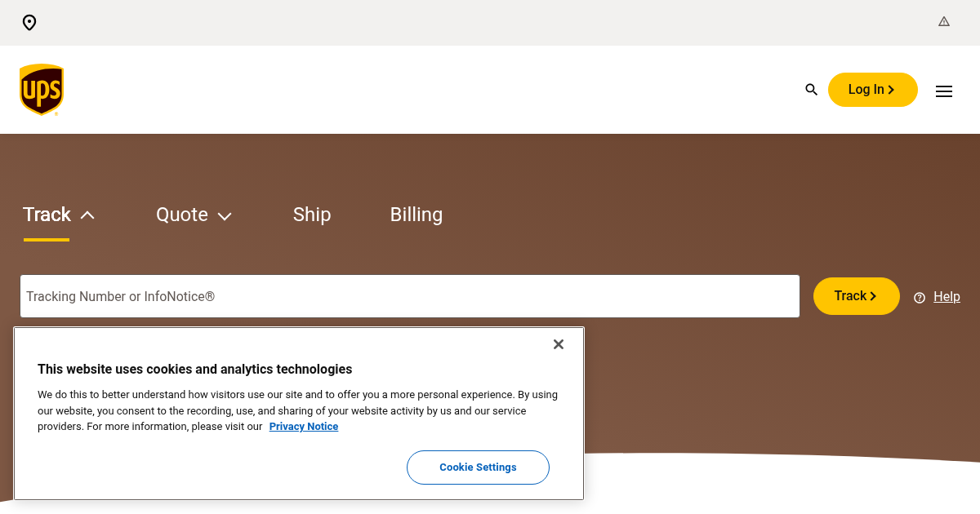This screenshot has width=980, height=514.
Task: Go to the UPS logo home
Action: coord(42,90)
